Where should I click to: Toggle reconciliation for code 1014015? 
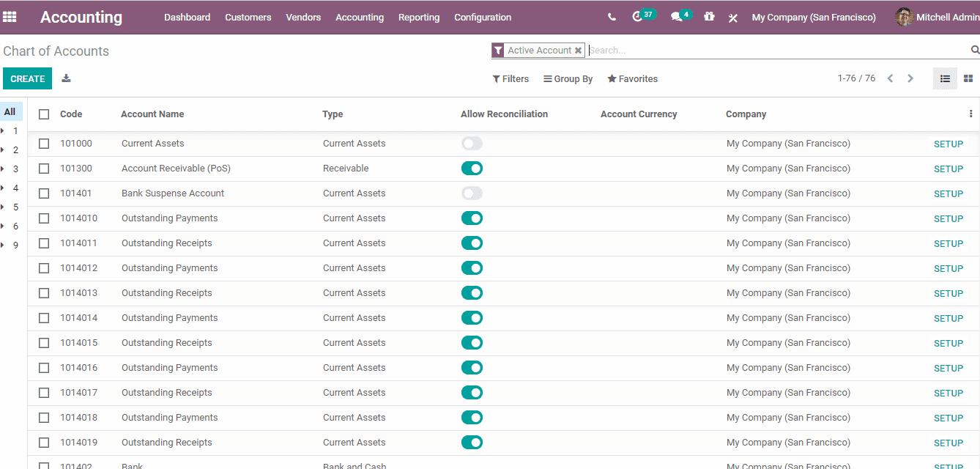[472, 343]
